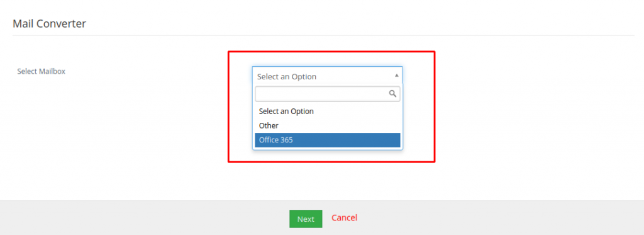The image size is (644, 235).
Task: Collapse the mailbox dropdown using its arrow
Action: 396,76
